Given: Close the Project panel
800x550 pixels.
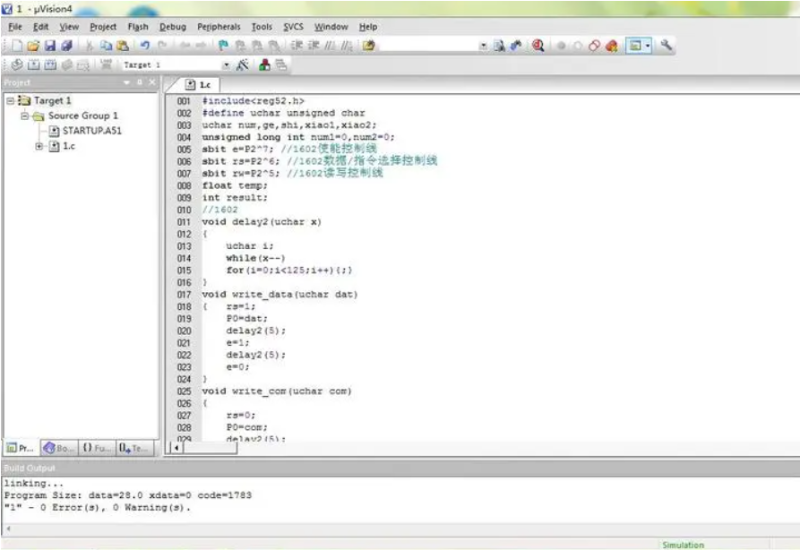Looking at the screenshot, I should pos(151,82).
